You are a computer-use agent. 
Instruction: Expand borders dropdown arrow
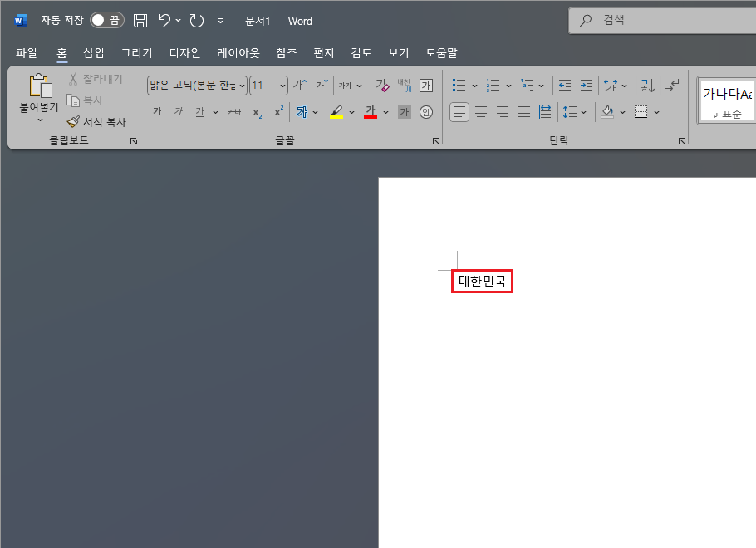pos(656,113)
